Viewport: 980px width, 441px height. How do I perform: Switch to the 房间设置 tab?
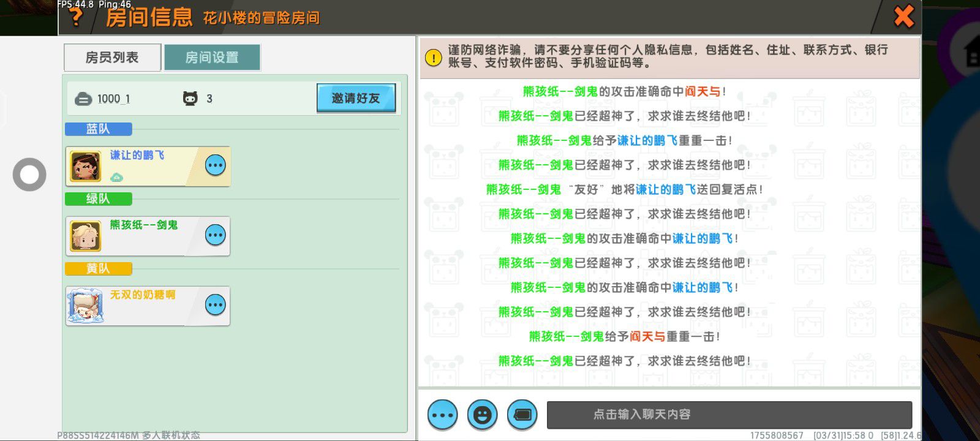point(212,58)
